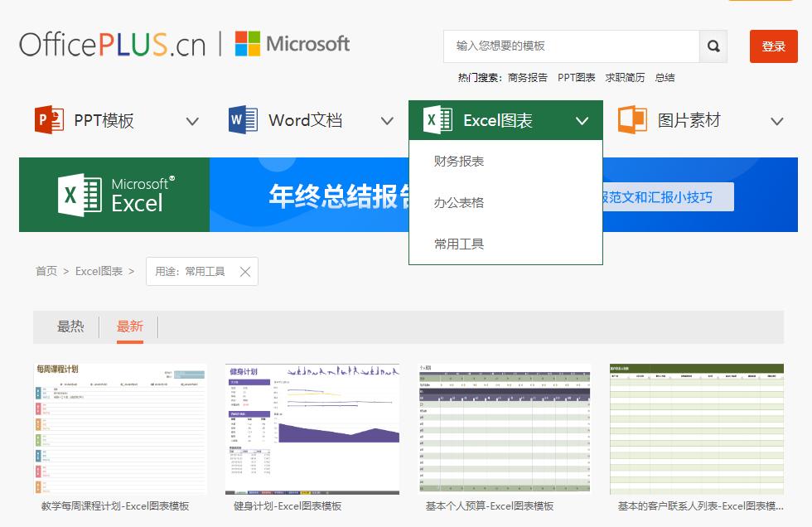
Task: Click the search magnifier icon
Action: pos(713,46)
